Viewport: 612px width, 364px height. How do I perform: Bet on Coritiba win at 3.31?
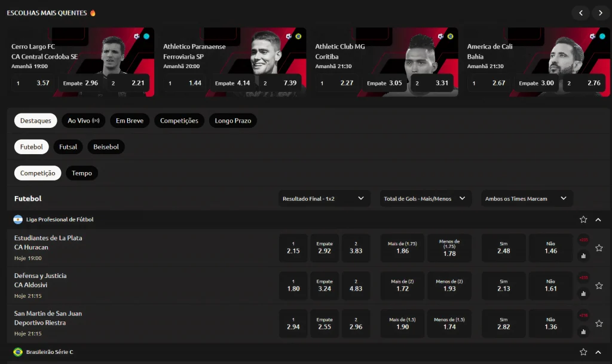pos(432,83)
